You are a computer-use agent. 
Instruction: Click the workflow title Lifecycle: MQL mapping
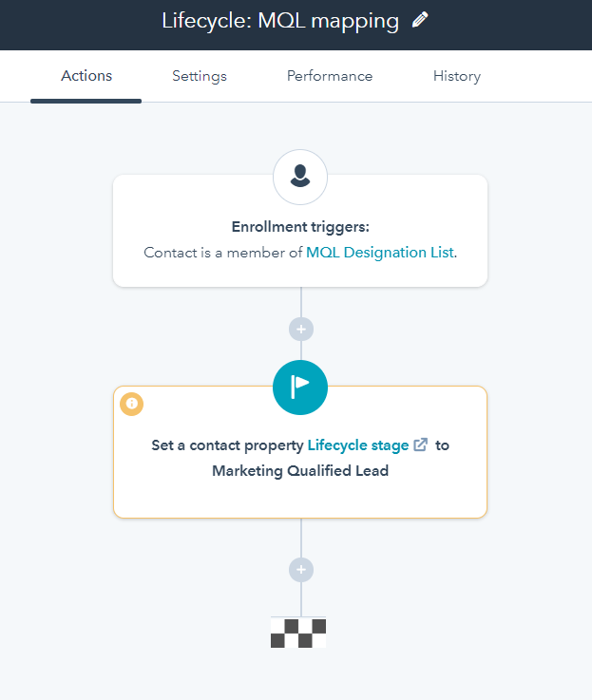point(280,21)
